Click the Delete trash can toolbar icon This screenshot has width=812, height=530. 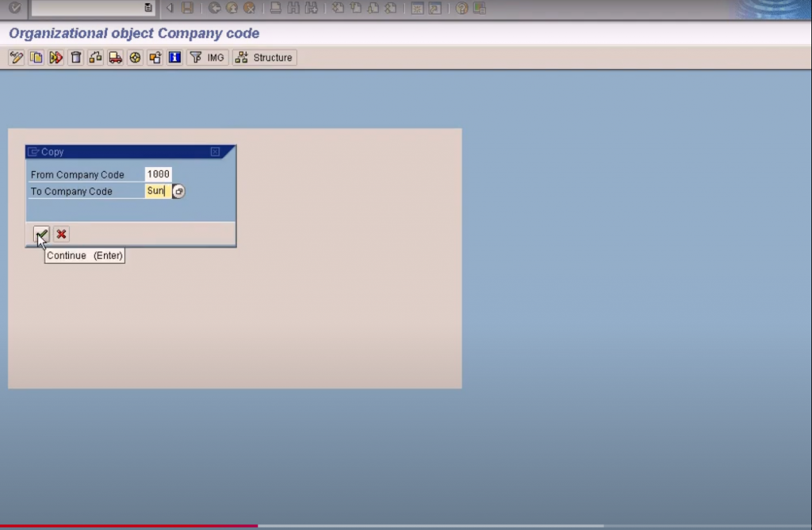pos(75,58)
